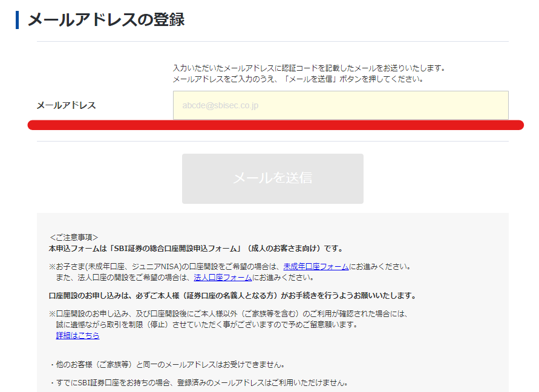This screenshot has height=392, width=539.
Task: Click the メールアドレスの登録 heading
Action: [106, 19]
